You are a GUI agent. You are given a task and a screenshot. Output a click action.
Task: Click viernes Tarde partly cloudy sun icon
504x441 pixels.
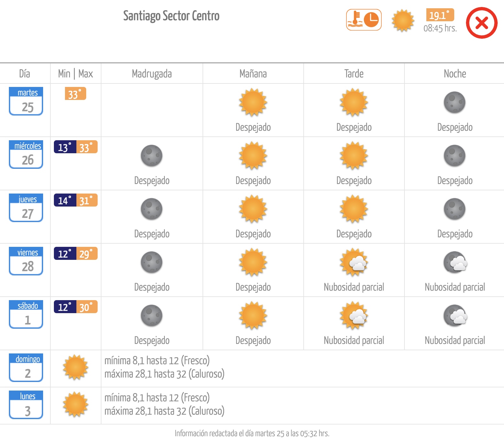coord(354,262)
